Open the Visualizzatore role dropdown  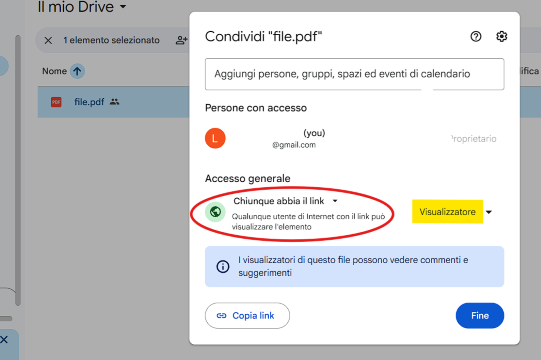[489, 212]
